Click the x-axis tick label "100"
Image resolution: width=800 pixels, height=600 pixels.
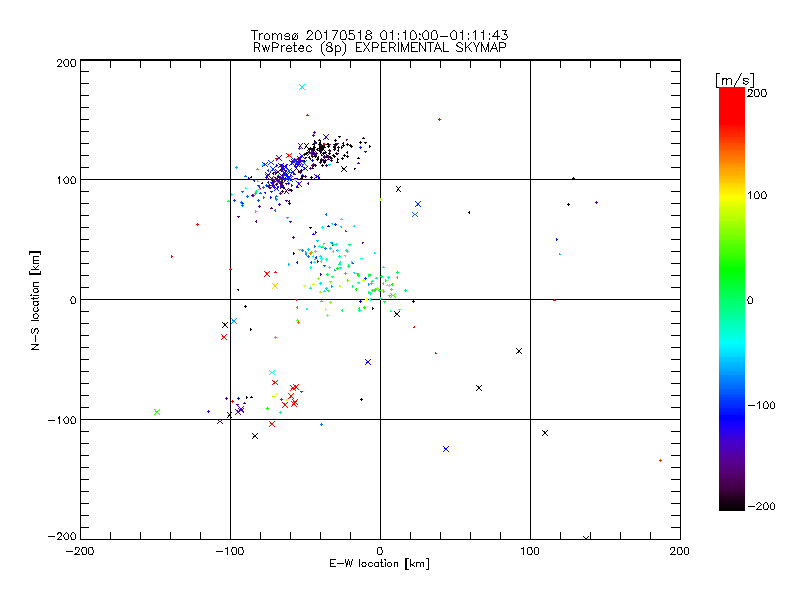pos(530,552)
